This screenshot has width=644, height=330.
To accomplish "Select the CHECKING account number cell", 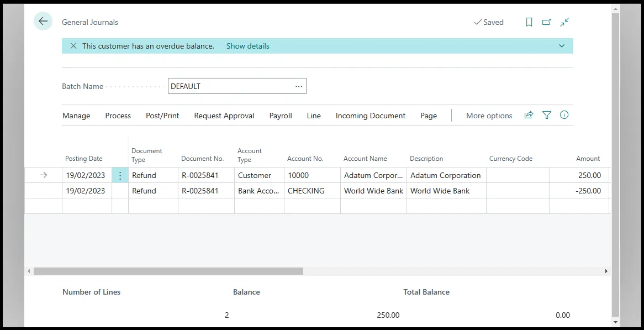I will point(312,191).
